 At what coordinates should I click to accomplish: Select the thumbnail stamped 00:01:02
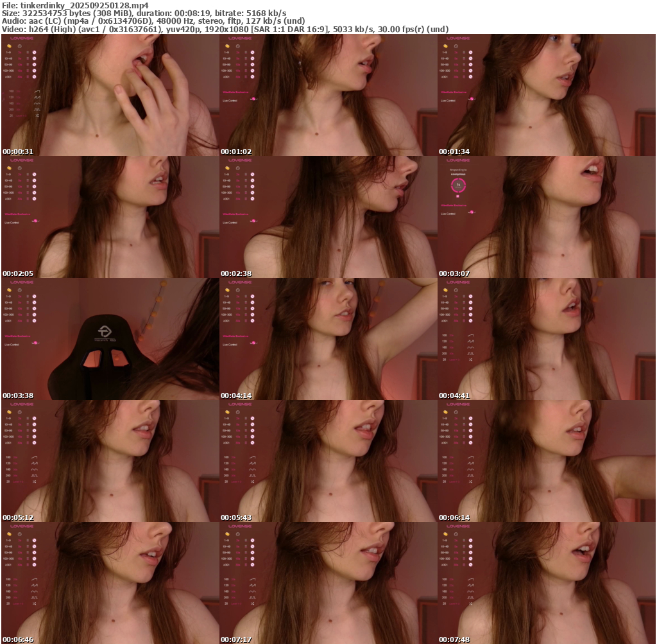pos(328,95)
